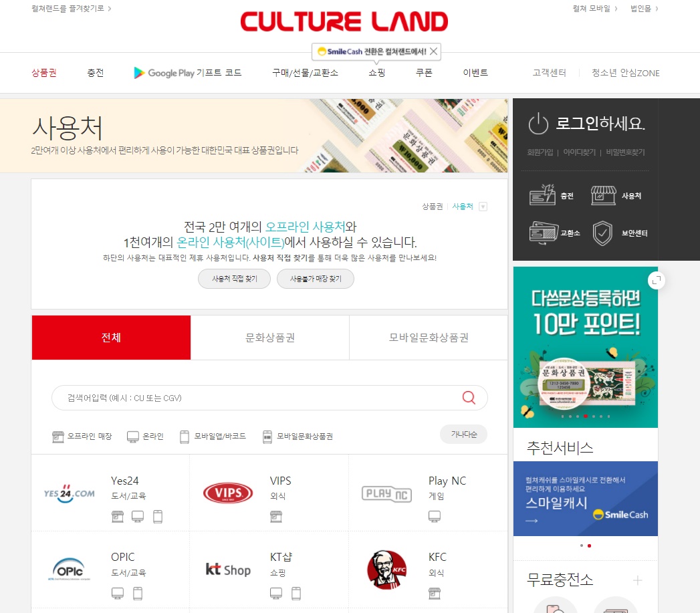Expand the 10만 포인트 banner icon
700x613 pixels.
tap(657, 280)
